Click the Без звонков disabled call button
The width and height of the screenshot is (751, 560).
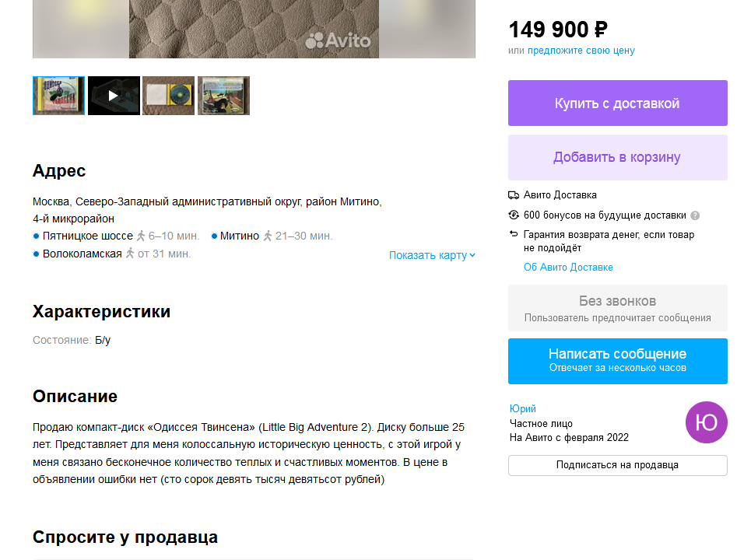[617, 308]
